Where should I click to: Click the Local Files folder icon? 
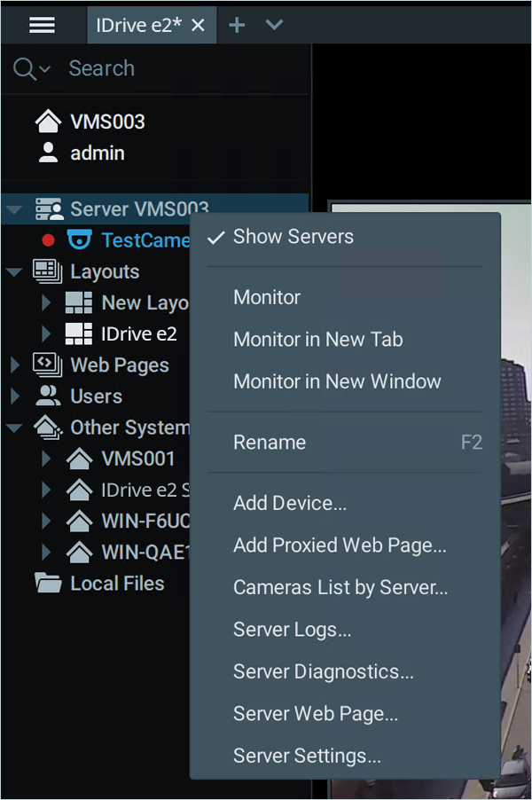(48, 583)
